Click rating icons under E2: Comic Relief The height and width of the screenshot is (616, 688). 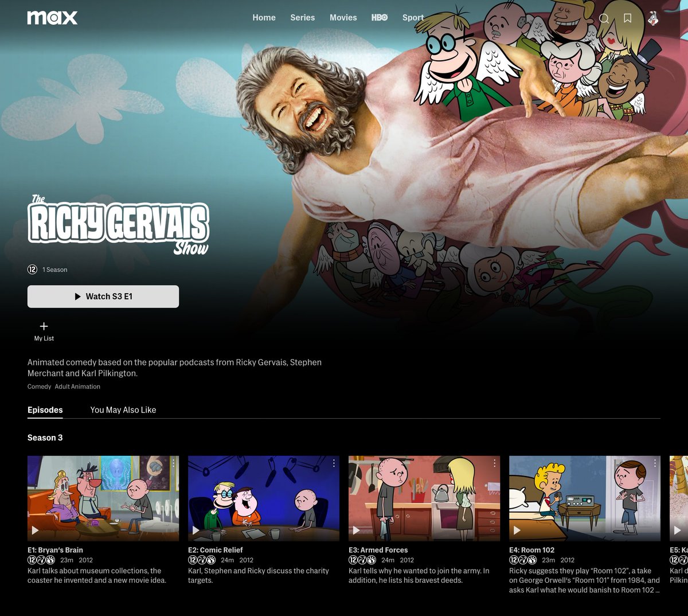202,560
